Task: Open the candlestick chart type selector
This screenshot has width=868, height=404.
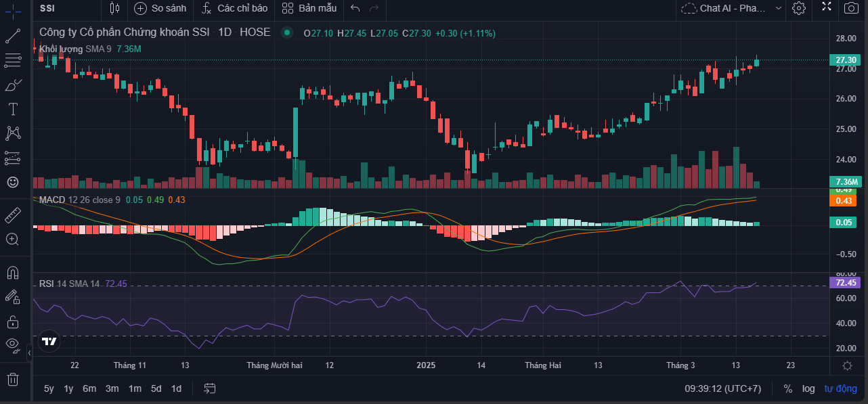Action: pos(114,8)
